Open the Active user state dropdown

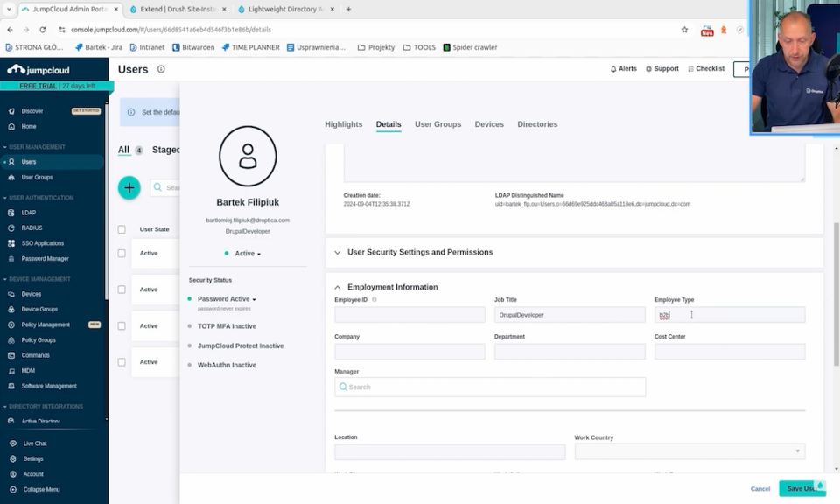248,254
